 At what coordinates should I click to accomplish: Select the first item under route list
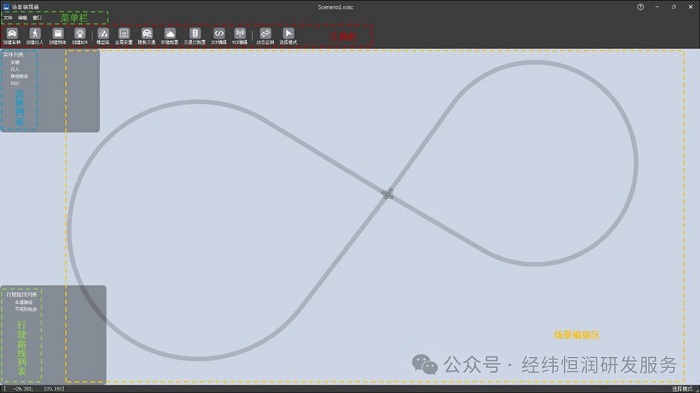[23, 302]
